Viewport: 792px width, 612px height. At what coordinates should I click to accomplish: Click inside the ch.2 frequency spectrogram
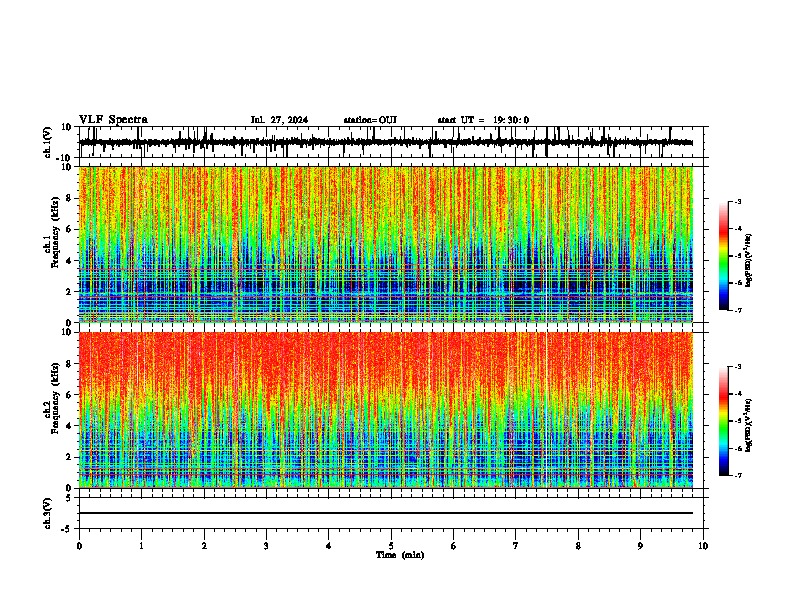386,410
